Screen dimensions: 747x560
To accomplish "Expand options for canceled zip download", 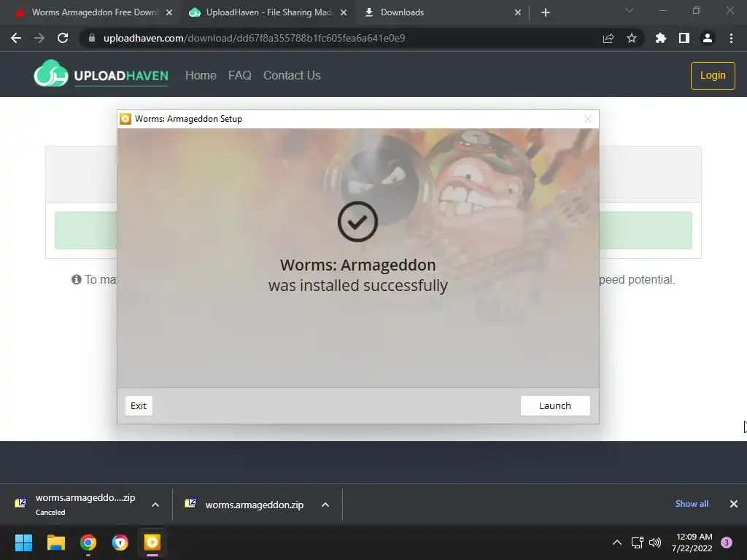I will pos(155,505).
